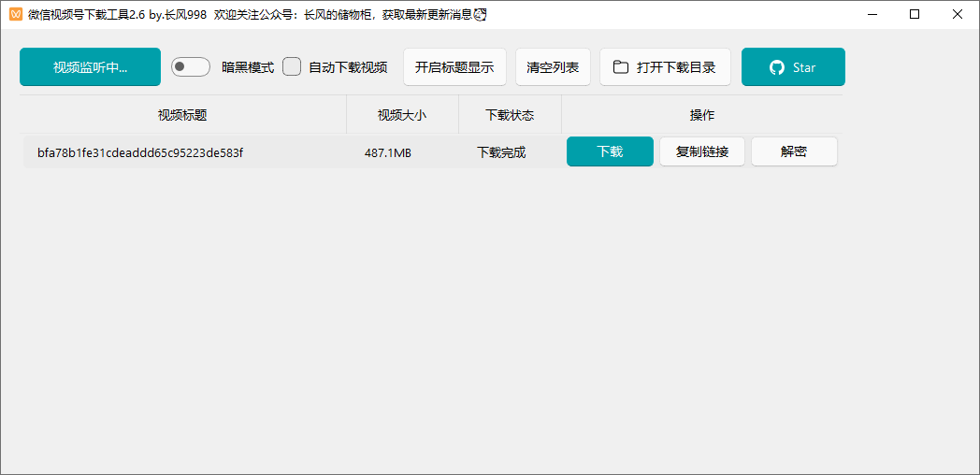The width and height of the screenshot is (980, 475).
Task: Click the 操作 column header
Action: pos(701,115)
